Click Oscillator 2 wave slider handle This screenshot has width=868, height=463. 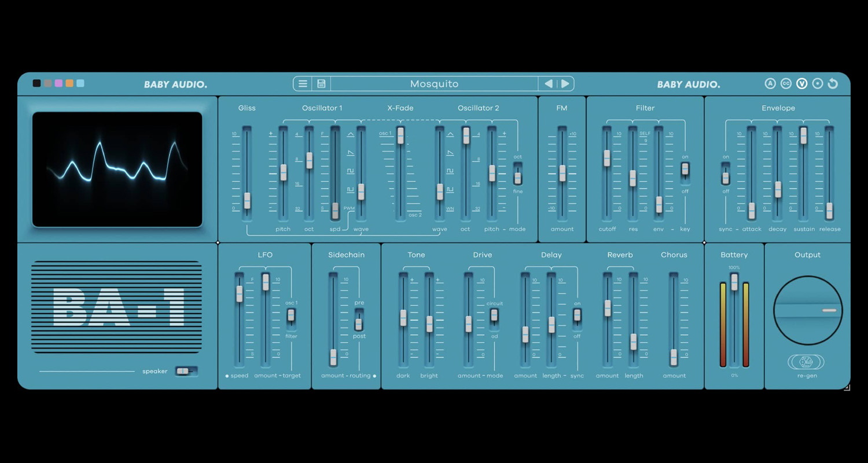tap(440, 192)
